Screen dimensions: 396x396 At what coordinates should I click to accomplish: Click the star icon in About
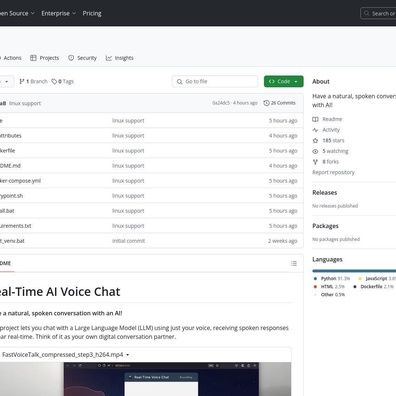(315, 140)
